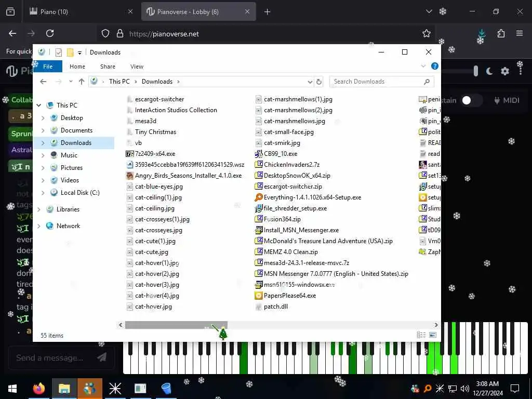
Task: Open the View ribbon tab
Action: tap(137, 66)
